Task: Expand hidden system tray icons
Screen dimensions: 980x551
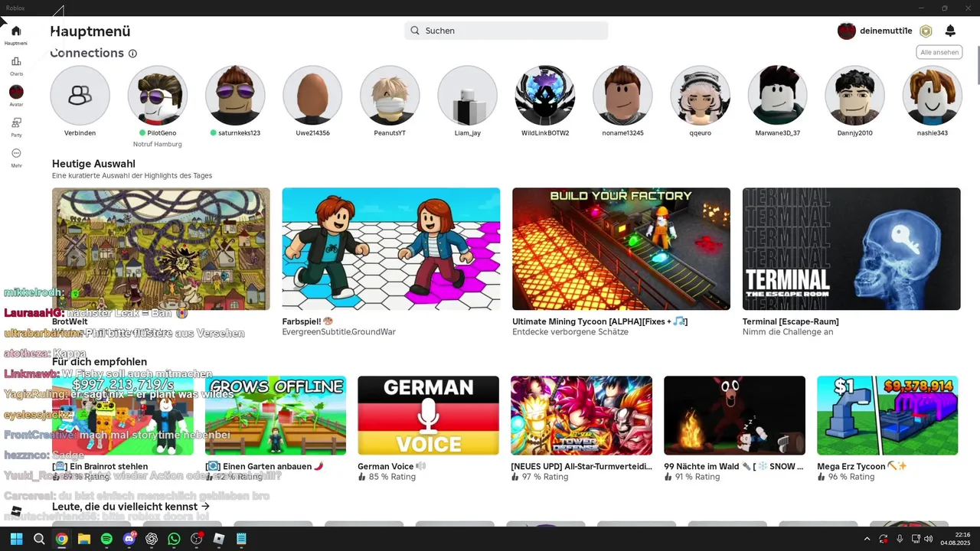Action: coord(867,539)
